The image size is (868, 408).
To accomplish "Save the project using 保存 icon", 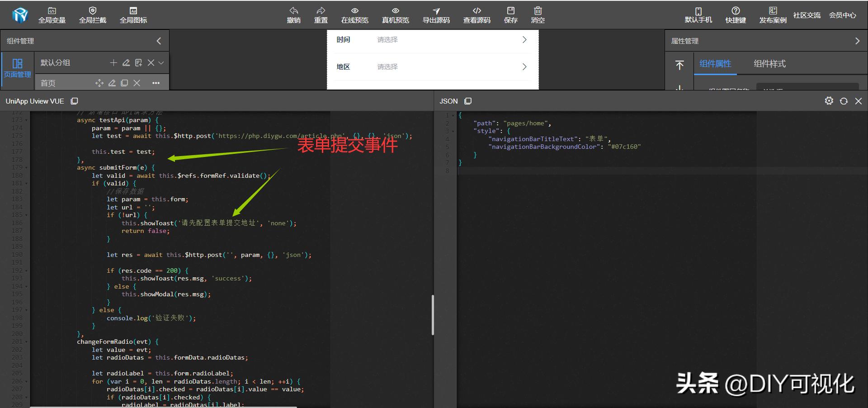I will point(510,14).
